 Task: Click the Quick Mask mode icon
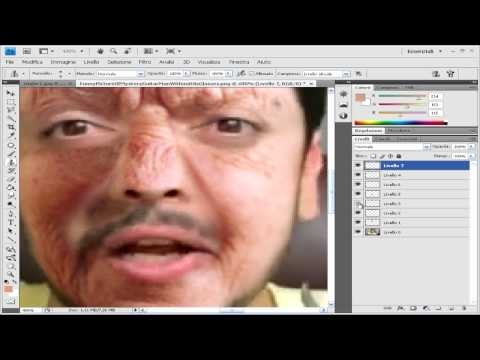pos(11,301)
